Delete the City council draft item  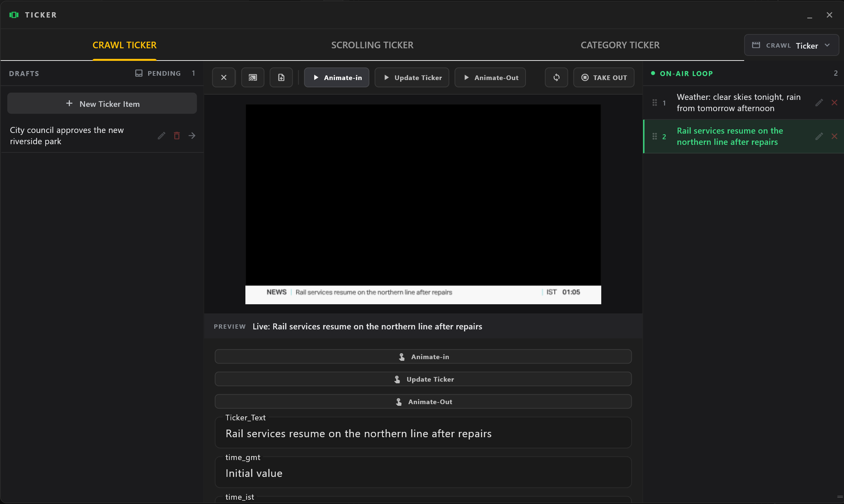[177, 136]
